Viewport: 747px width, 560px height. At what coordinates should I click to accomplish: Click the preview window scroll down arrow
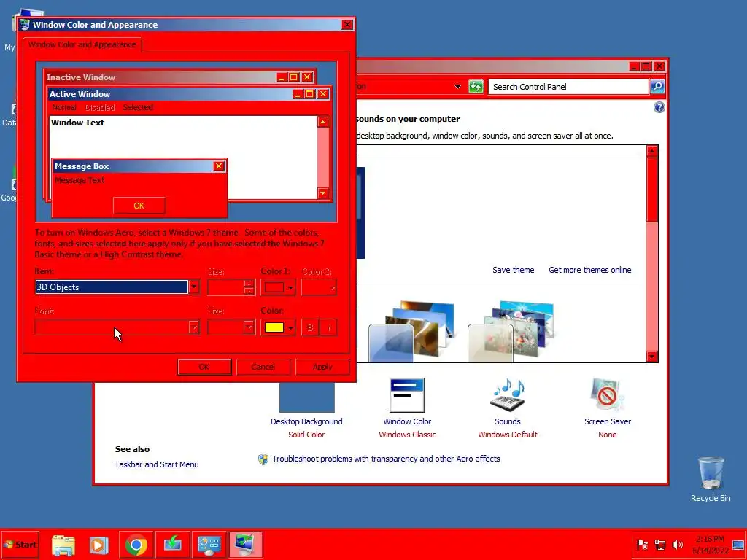(x=323, y=192)
